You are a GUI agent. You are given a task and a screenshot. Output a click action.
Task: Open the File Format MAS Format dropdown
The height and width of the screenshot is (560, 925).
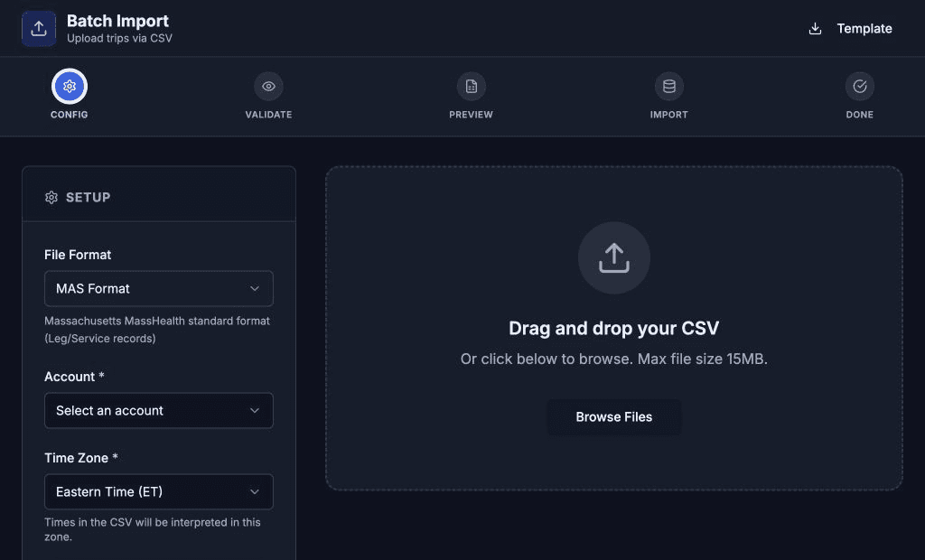[159, 288]
